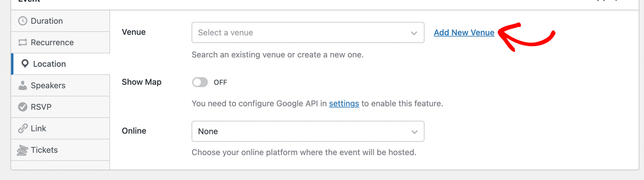Switch to the Recurrence tab
Image resolution: width=644 pixels, height=180 pixels.
pos(60,43)
